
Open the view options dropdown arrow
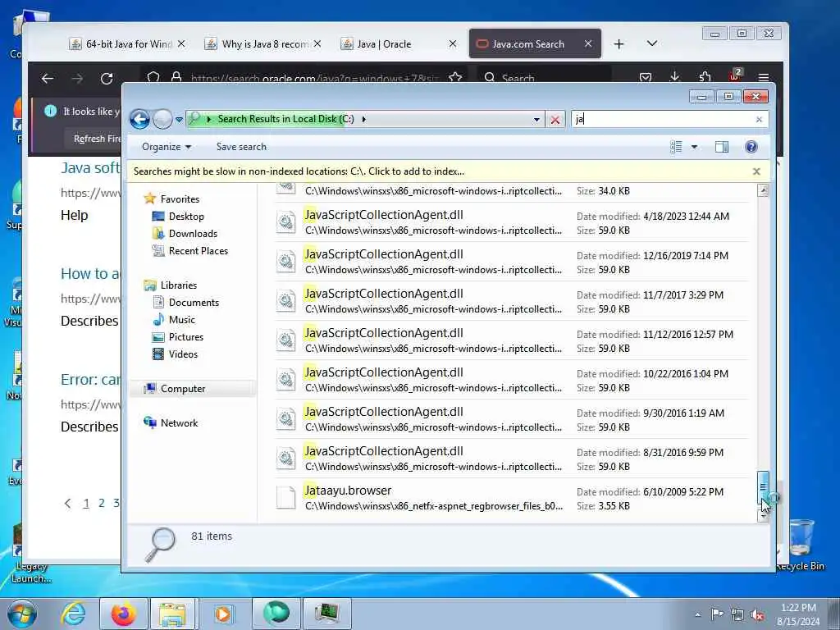[694, 147]
